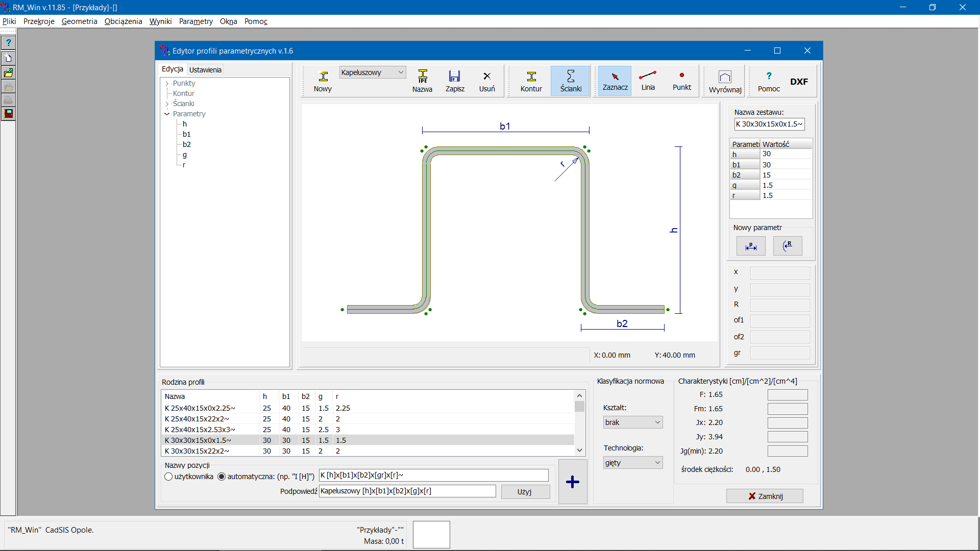Click the red save disk icon in left sidebar

point(9,114)
